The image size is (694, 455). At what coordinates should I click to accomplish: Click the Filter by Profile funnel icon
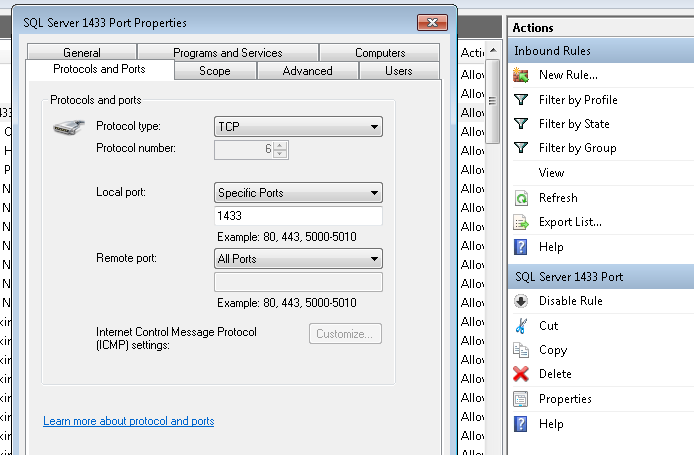click(x=521, y=100)
